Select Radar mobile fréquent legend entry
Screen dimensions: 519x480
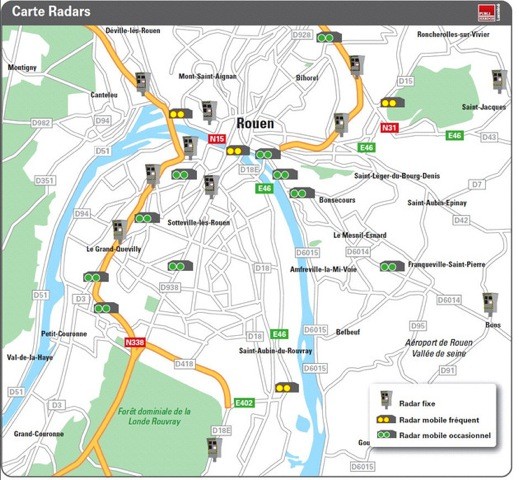pyautogui.click(x=428, y=420)
